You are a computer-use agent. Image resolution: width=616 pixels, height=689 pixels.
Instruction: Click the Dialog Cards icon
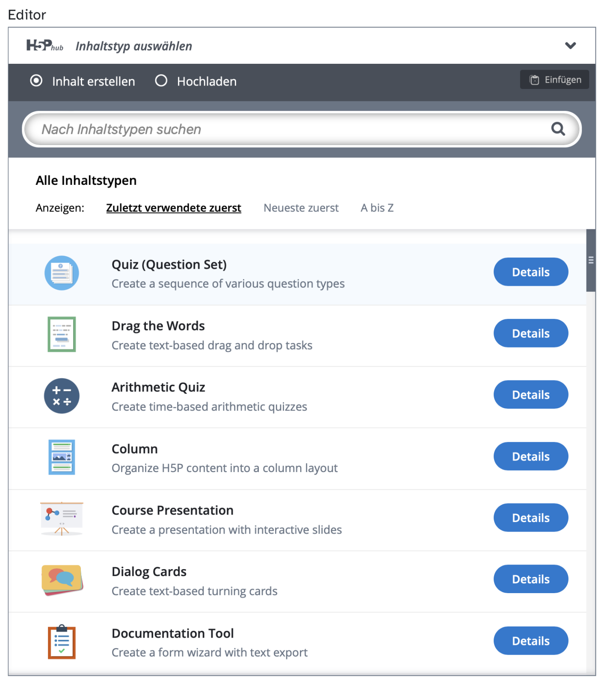(62, 580)
